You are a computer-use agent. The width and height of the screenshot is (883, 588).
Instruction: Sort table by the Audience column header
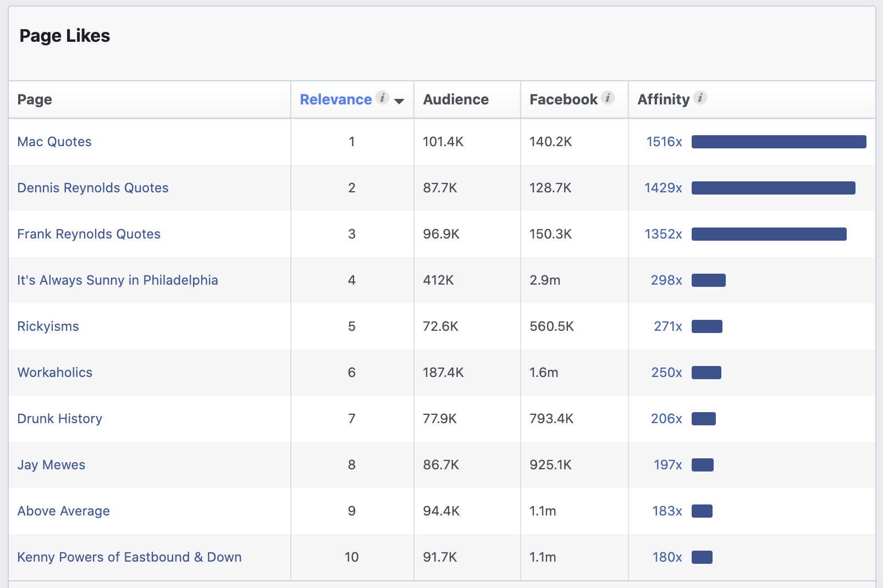pyautogui.click(x=455, y=99)
